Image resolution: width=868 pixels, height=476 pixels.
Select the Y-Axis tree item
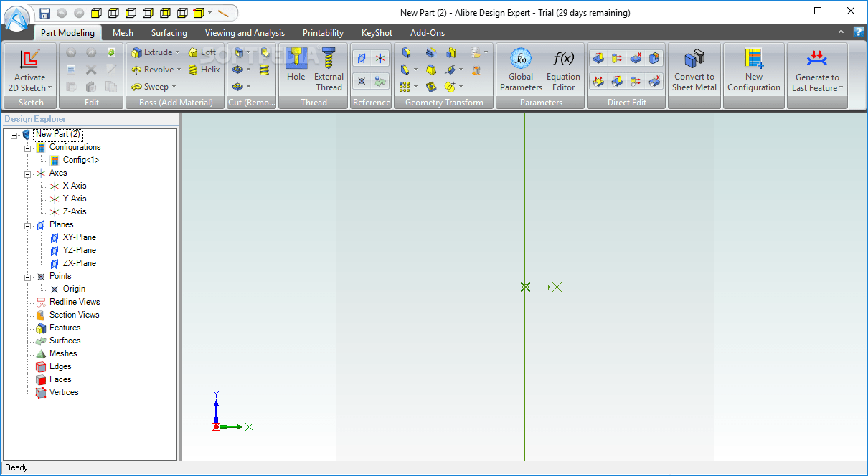click(x=75, y=199)
